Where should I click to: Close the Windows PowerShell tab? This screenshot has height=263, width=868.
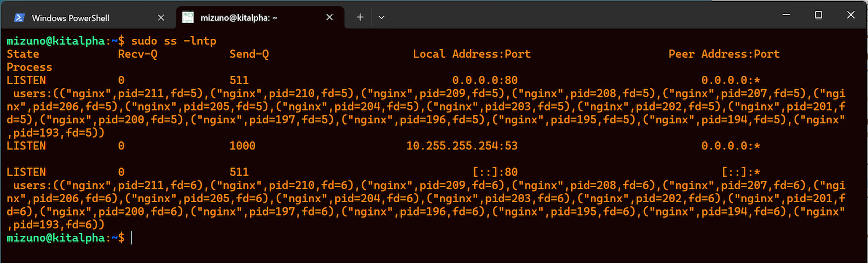161,17
